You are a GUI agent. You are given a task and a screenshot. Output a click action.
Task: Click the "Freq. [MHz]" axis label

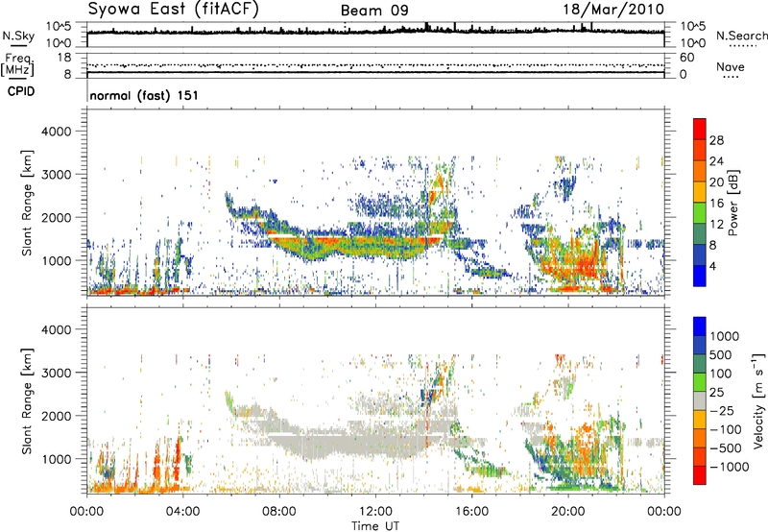17,64
